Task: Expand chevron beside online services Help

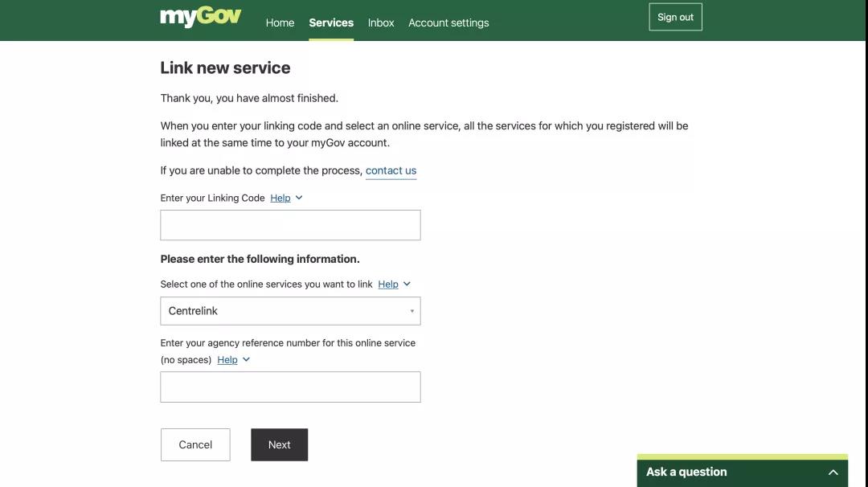Action: point(407,284)
